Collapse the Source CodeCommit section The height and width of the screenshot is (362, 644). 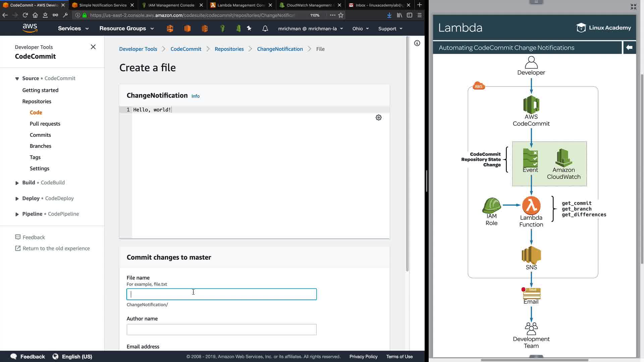coord(17,78)
